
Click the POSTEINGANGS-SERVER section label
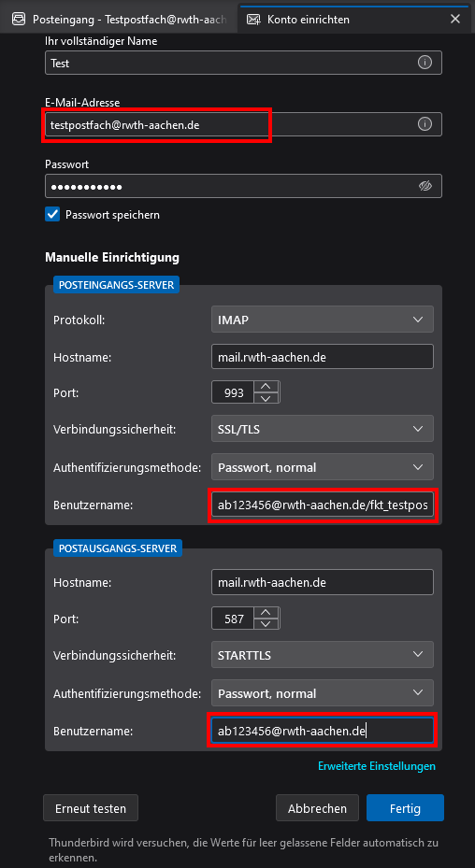coord(116,285)
